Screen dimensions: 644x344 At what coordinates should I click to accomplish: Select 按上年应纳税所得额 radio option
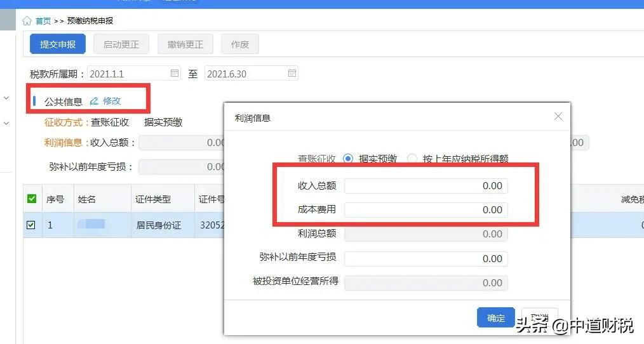pos(412,159)
